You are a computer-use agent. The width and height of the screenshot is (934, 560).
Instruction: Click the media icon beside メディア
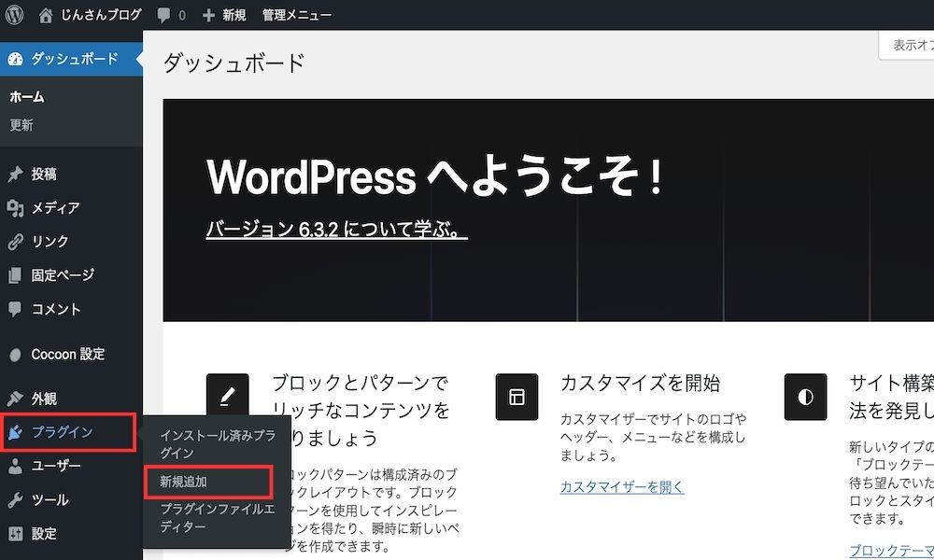pyautogui.click(x=15, y=208)
